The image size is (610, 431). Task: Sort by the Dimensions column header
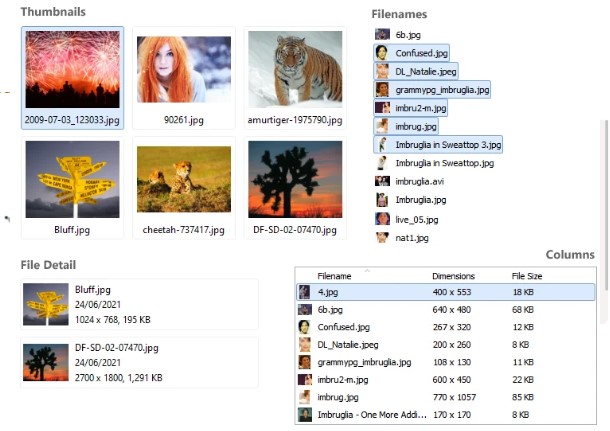(x=453, y=276)
